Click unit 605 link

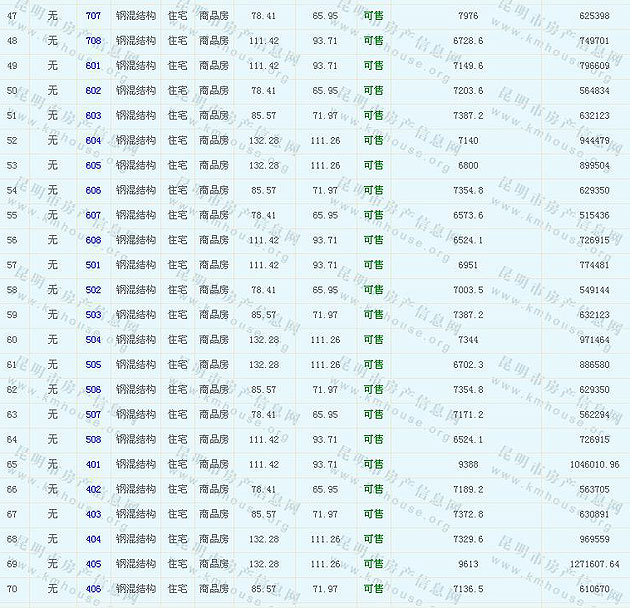click(93, 166)
